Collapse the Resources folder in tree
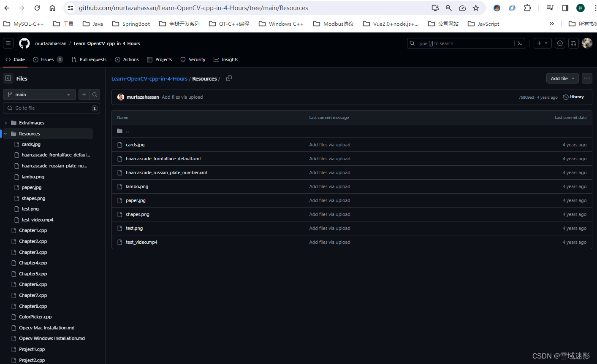 pyautogui.click(x=6, y=134)
